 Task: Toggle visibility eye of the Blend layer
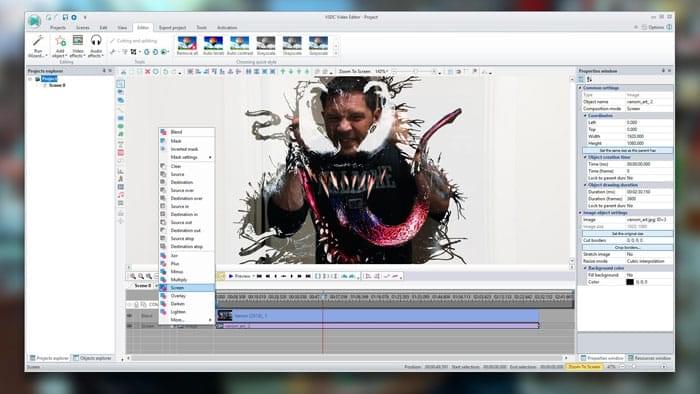coord(130,315)
